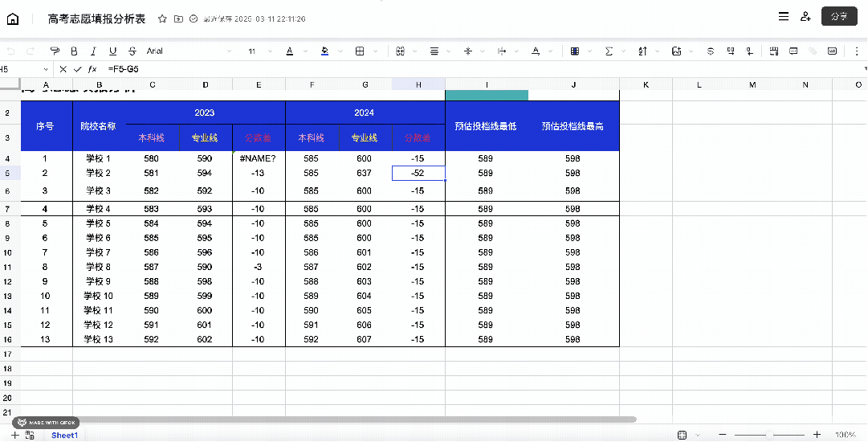This screenshot has height=442, width=868.
Task: Toggle bold formatting
Action: click(x=74, y=51)
